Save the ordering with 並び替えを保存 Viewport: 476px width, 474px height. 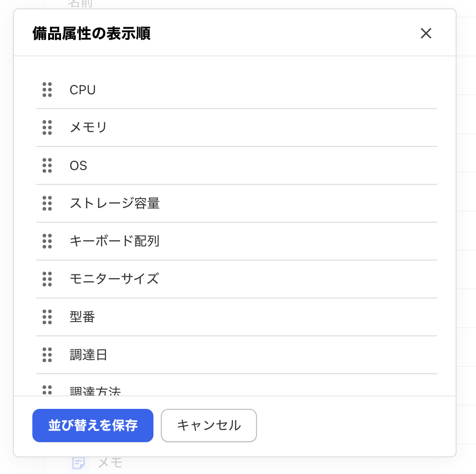[x=92, y=425]
